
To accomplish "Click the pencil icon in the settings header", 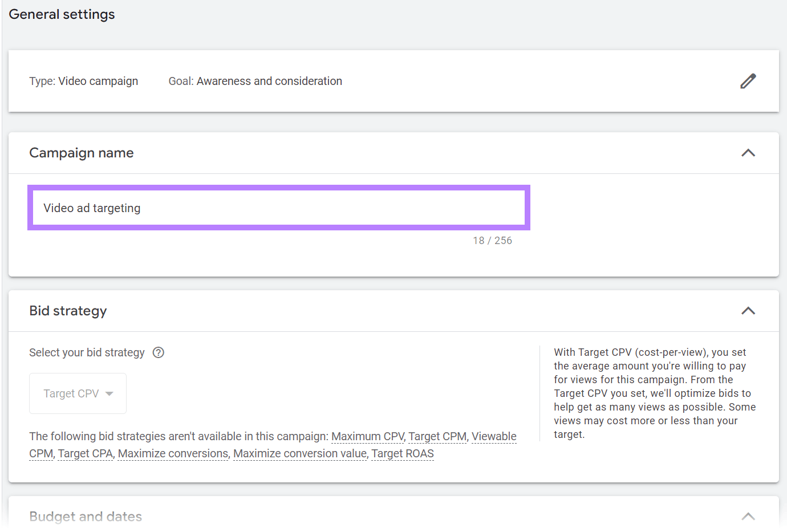I will tap(748, 81).
